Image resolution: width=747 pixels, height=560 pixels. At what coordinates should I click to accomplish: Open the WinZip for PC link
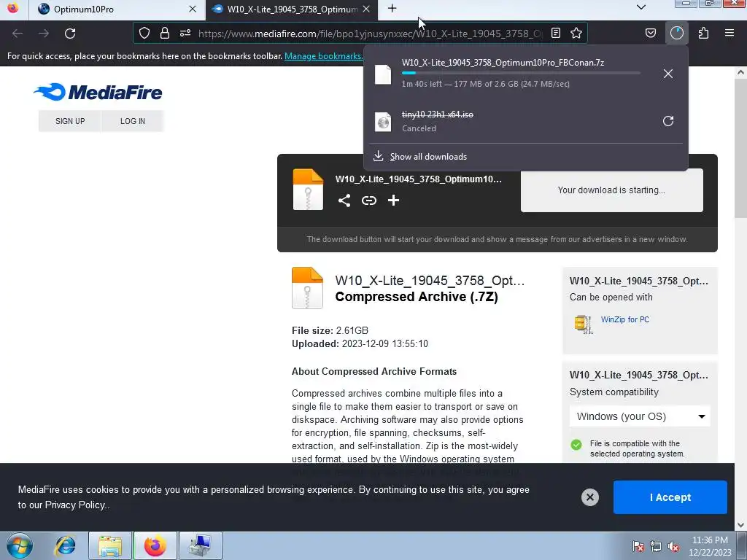624,319
